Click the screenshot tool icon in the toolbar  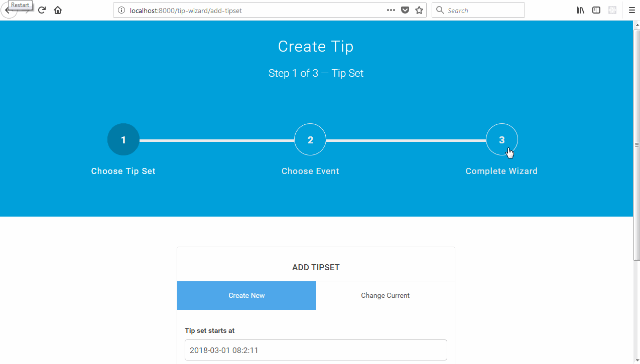tap(612, 10)
